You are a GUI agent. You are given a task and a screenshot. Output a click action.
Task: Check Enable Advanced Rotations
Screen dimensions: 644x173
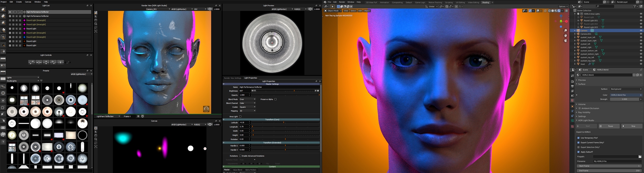pos(240,156)
